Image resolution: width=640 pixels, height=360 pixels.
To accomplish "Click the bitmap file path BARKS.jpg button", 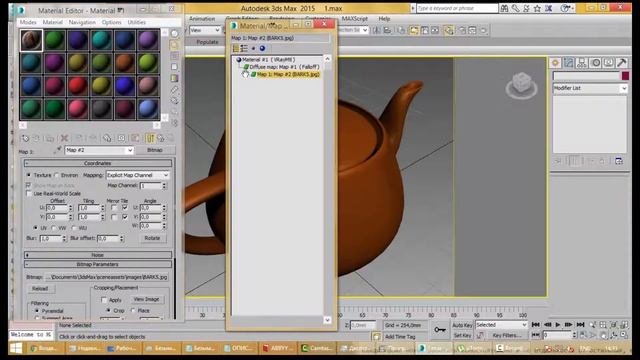I will pyautogui.click(x=106, y=277).
